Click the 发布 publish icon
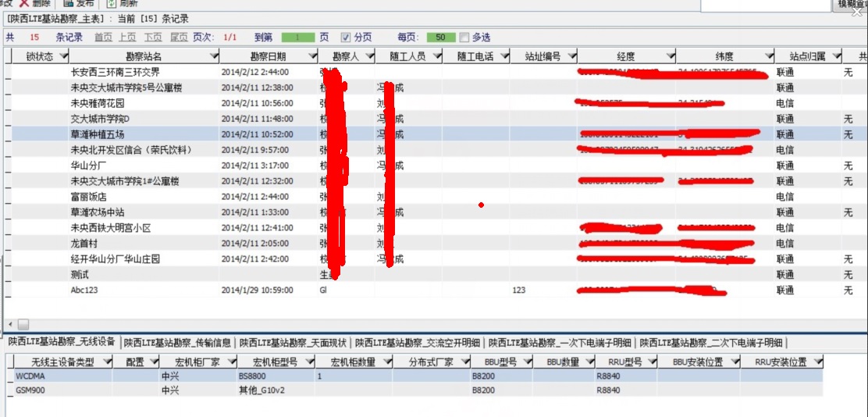The width and height of the screenshot is (868, 417). click(67, 3)
